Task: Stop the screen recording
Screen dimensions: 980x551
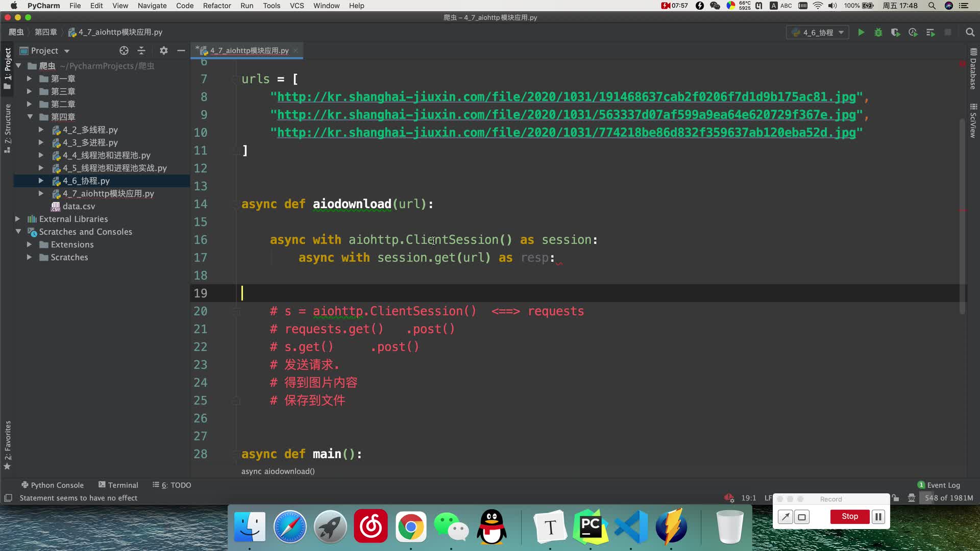Action: pyautogui.click(x=849, y=517)
